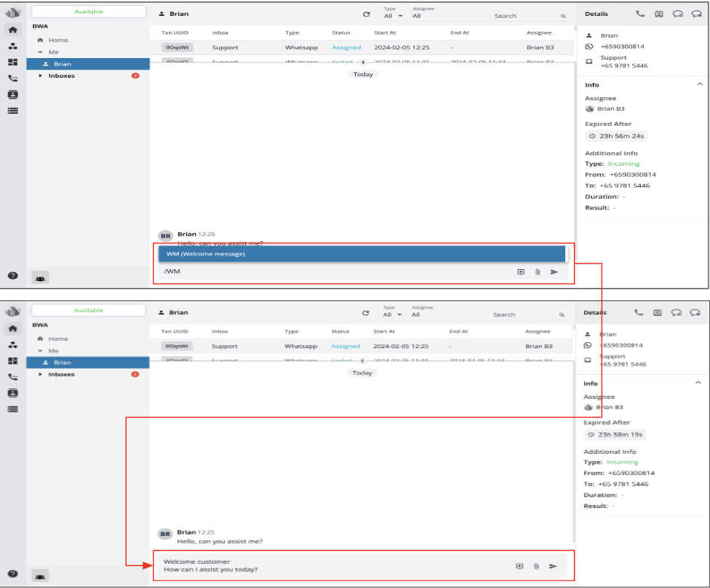This screenshot has width=710, height=588.
Task: Expand Inboxes in the Welcome customer window
Action: click(x=40, y=374)
